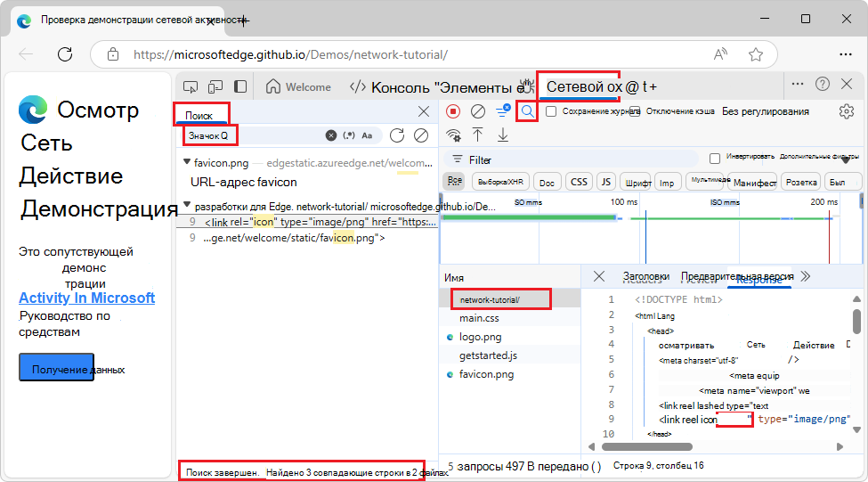Import HAR file upload icon
The image size is (868, 482).
478,135
